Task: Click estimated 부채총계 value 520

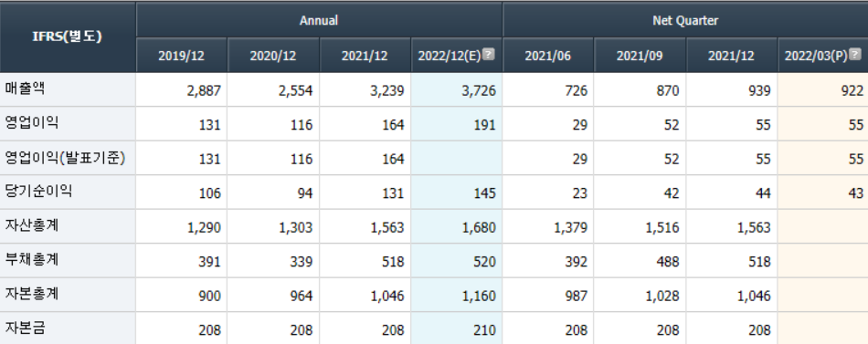Action: pos(485,262)
